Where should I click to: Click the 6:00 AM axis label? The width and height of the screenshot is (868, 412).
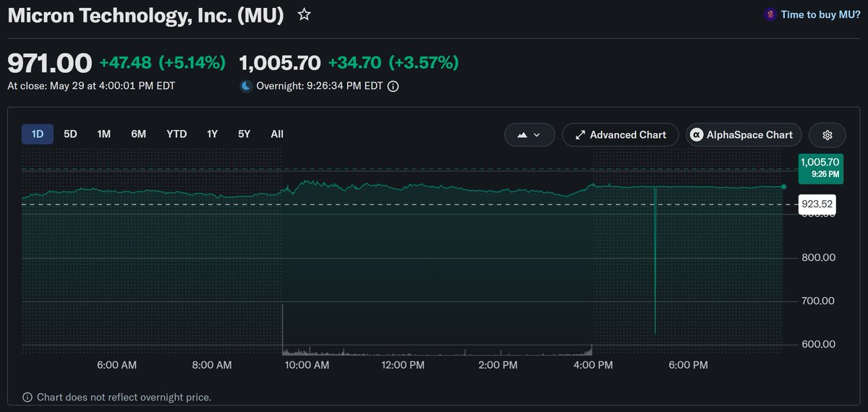116,366
